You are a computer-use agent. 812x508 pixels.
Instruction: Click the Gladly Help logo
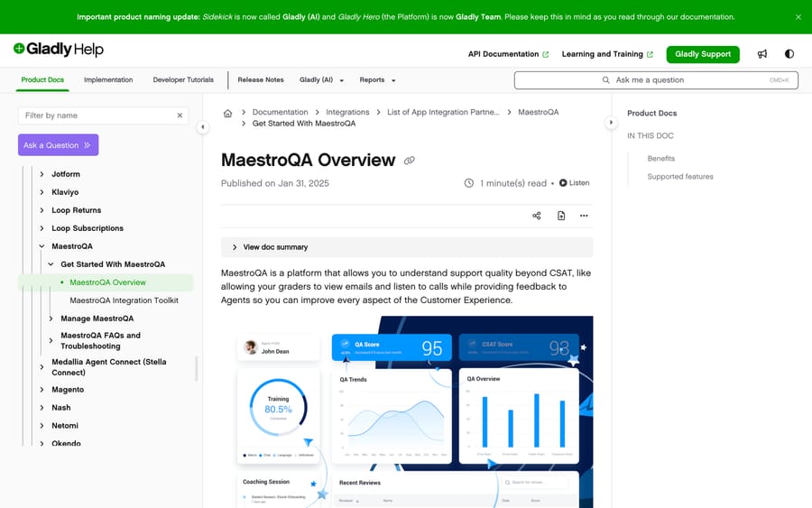coord(59,50)
